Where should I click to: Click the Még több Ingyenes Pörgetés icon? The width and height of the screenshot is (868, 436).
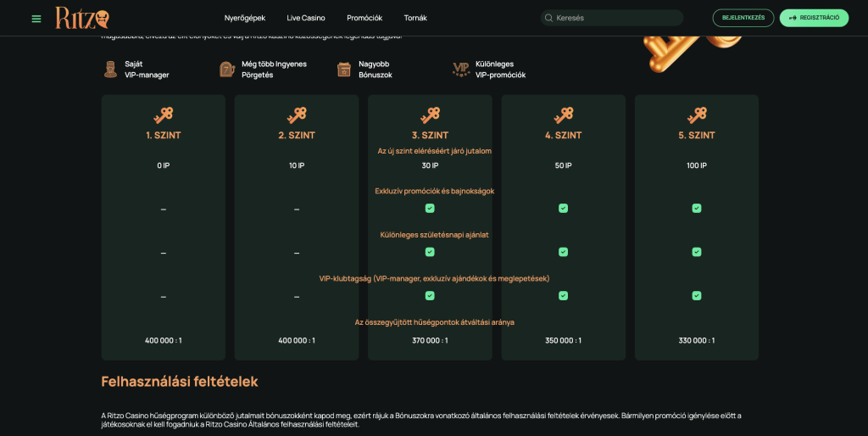pos(226,70)
